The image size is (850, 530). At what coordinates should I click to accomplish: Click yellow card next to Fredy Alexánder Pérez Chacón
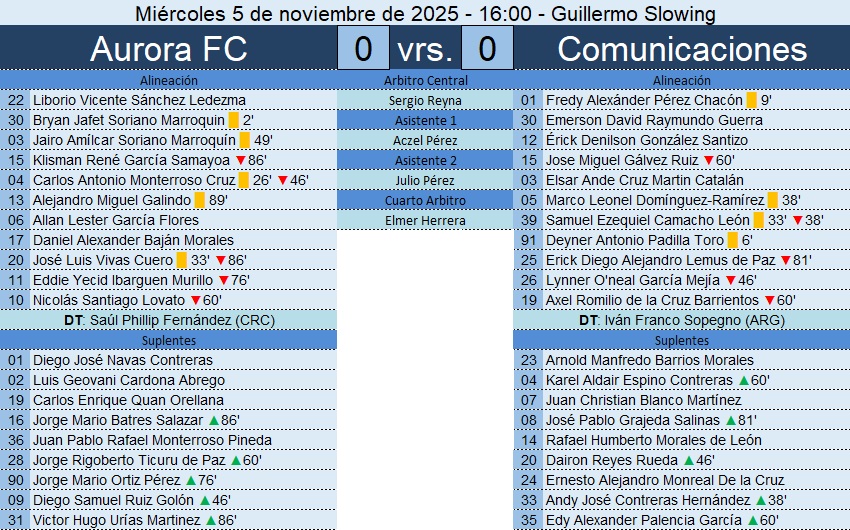pyautogui.click(x=751, y=100)
